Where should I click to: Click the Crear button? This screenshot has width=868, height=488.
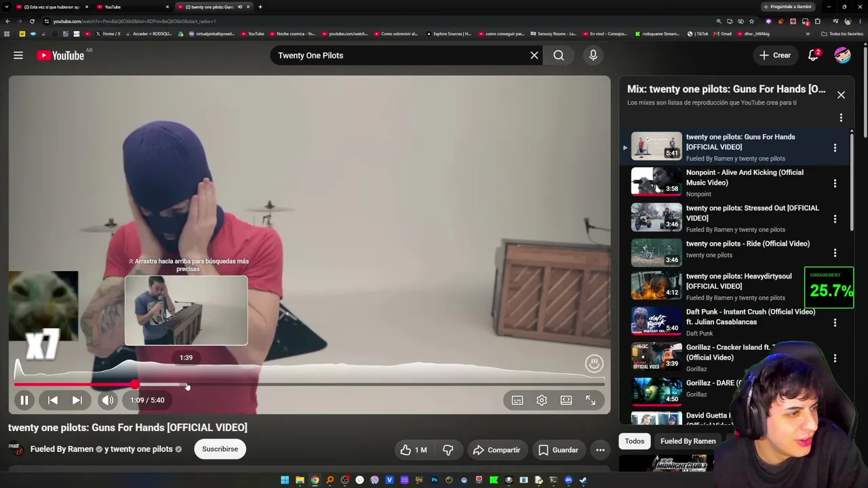[774, 56]
